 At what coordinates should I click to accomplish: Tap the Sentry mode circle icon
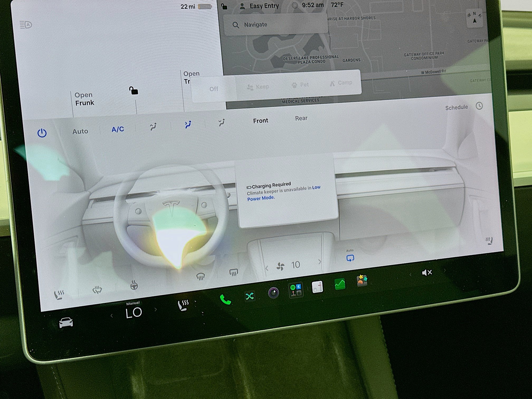[x=295, y=5]
